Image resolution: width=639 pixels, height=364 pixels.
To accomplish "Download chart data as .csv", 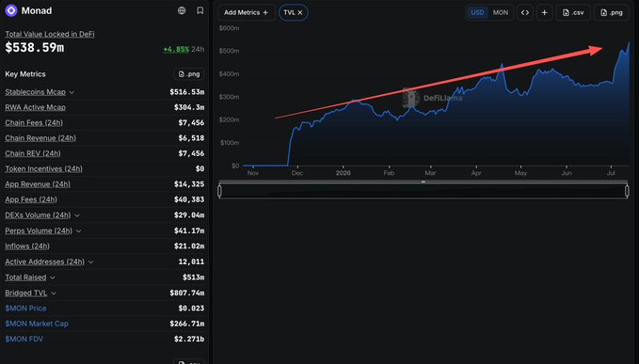I will coord(573,12).
